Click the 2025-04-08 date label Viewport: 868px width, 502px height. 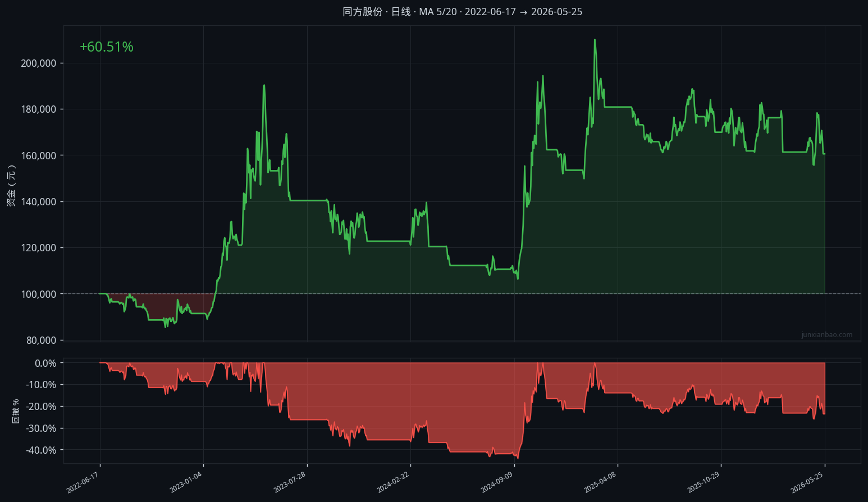(600, 482)
